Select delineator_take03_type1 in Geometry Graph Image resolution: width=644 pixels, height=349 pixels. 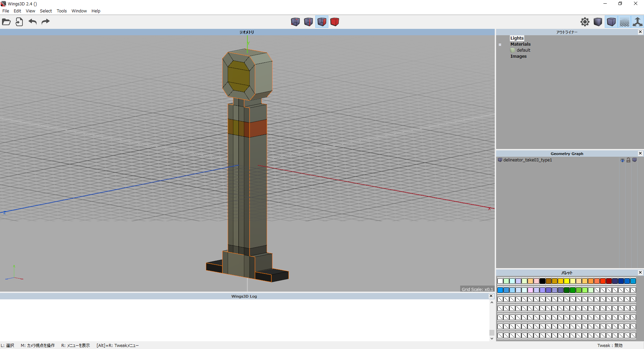(527, 160)
